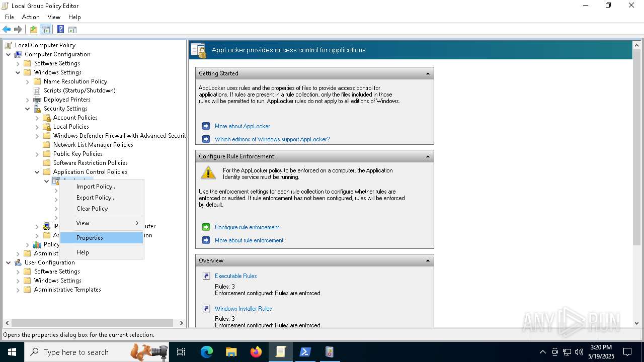Open the Executable Rules link
644x362 pixels.
click(235, 276)
